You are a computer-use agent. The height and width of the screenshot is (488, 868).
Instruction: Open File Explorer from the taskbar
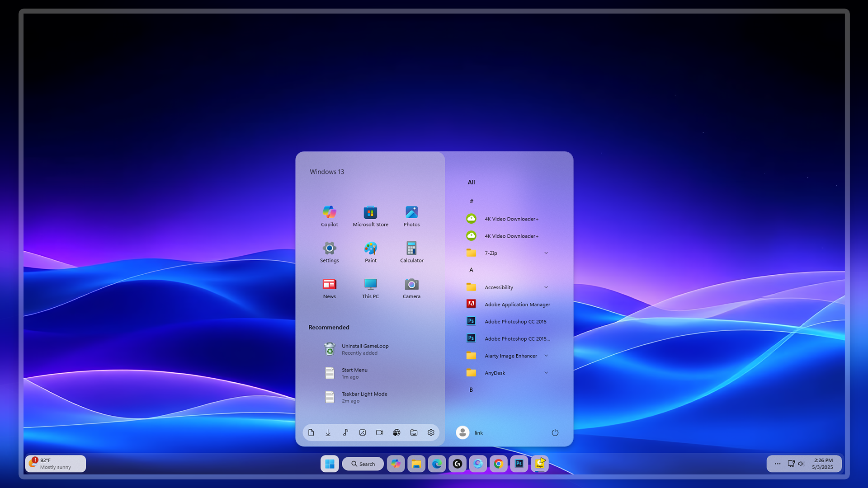tap(416, 464)
